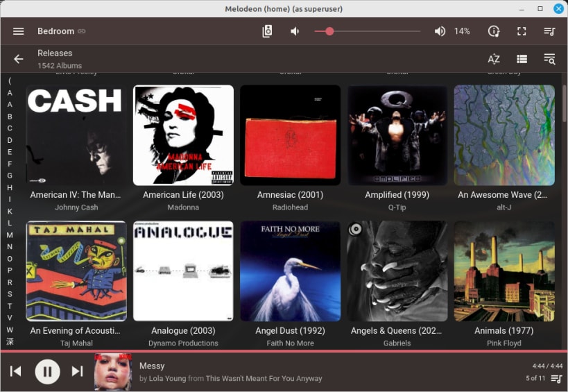Set the volume using the slider
568x392 pixels.
pyautogui.click(x=368, y=31)
